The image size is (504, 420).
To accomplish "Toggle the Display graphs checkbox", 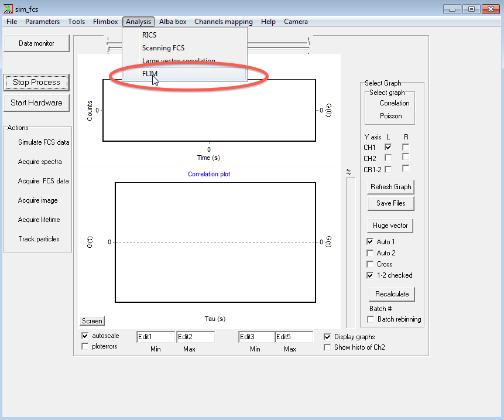I will [x=327, y=337].
